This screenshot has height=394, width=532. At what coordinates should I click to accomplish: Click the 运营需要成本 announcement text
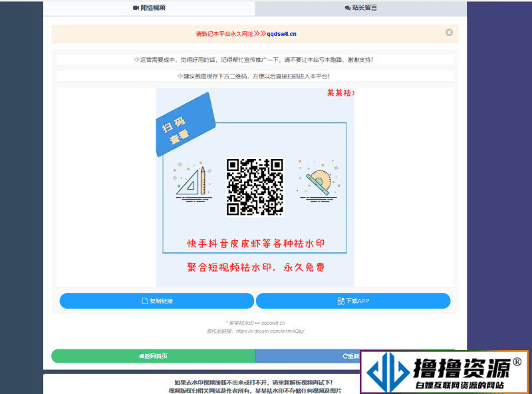pyautogui.click(x=257, y=60)
